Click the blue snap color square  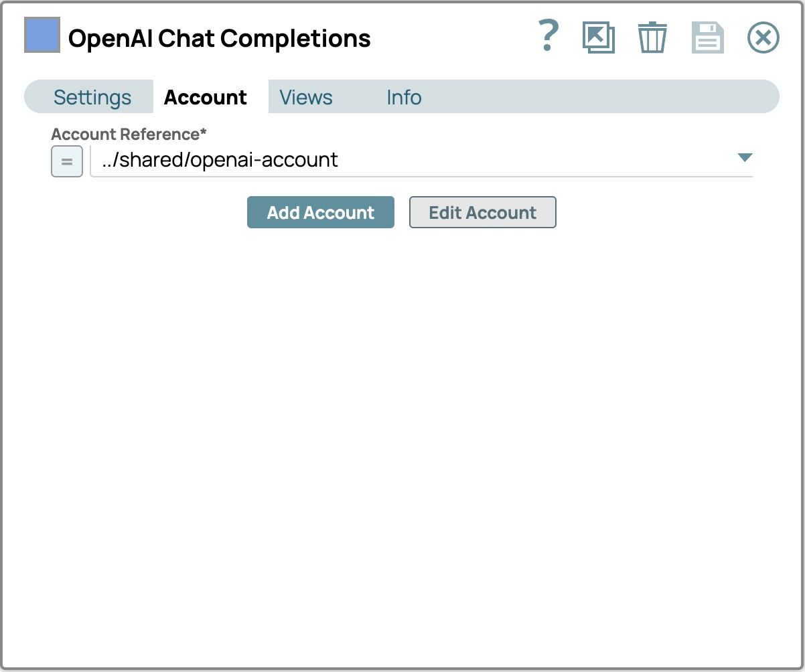42,35
